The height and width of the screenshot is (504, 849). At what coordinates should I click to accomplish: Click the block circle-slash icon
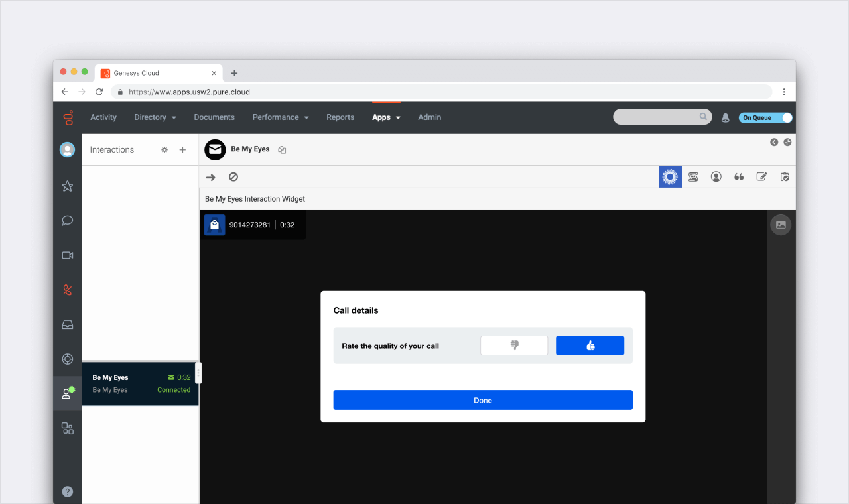pyautogui.click(x=233, y=177)
